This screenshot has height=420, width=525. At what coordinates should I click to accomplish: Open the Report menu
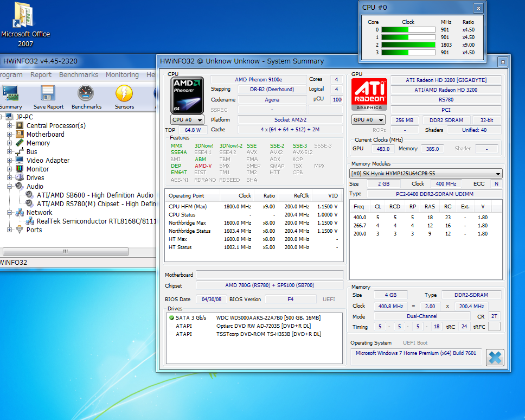click(x=41, y=75)
